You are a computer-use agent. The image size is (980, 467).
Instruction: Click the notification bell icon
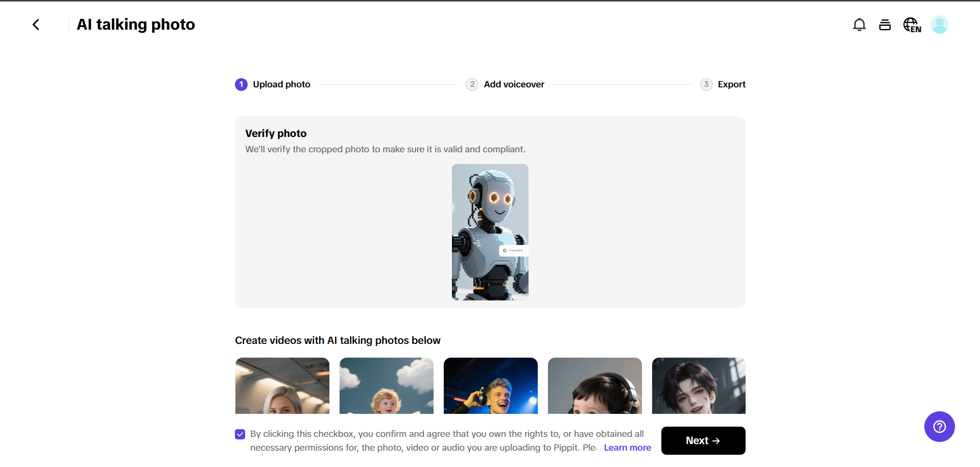860,24
